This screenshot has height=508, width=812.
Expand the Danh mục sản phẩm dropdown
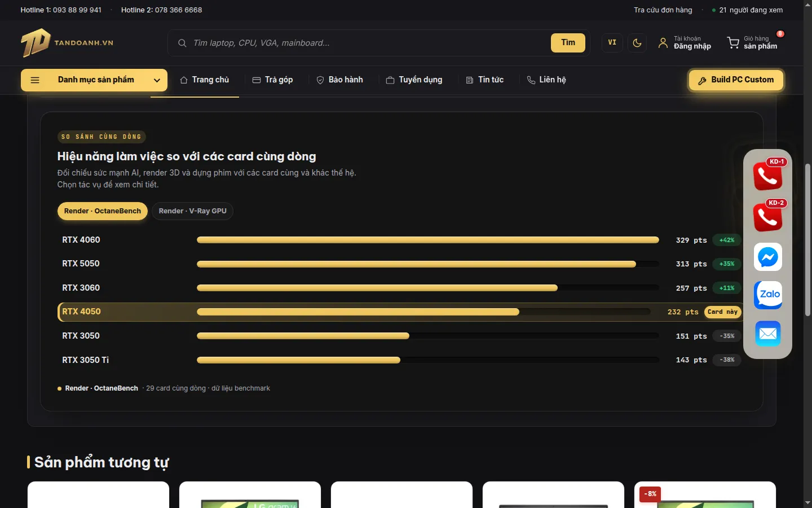(94, 80)
